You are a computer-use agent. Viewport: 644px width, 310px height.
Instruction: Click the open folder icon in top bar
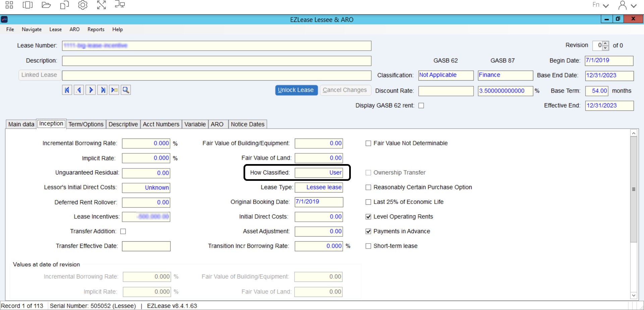coord(46,5)
